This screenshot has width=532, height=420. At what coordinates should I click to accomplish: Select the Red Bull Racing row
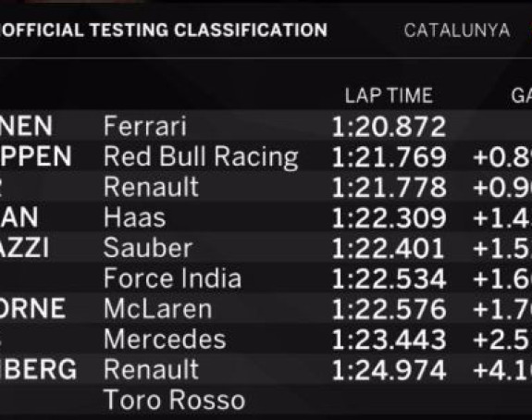[266, 156]
